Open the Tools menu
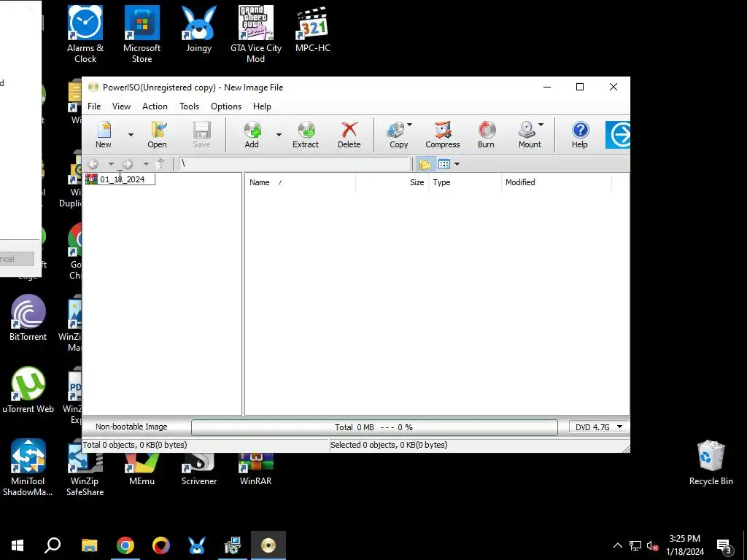The height and width of the screenshot is (560, 747). coord(189,106)
